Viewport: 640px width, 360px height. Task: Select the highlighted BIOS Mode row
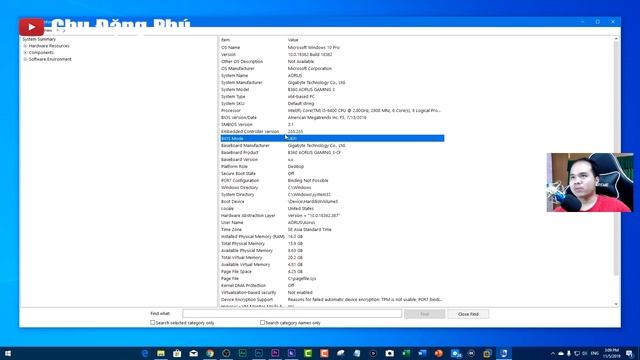coord(332,138)
